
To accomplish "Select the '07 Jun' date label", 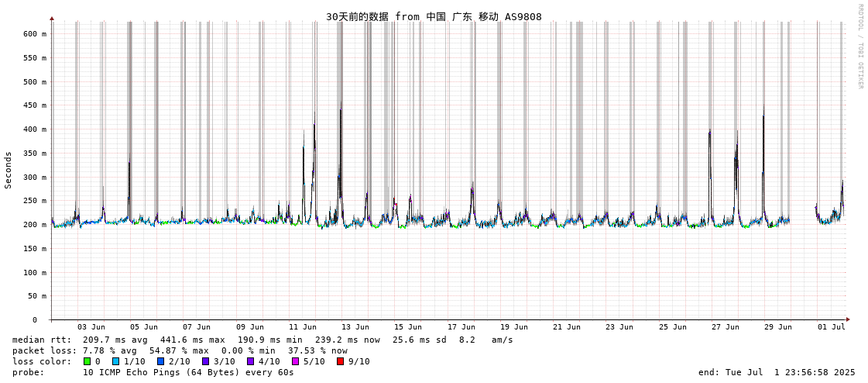I will 197,327.
